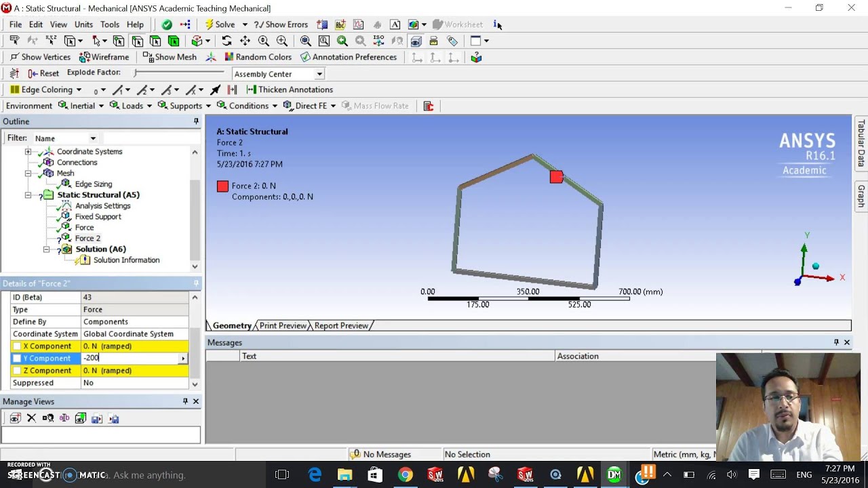Open the Tabular Data side tab
Screen dimensions: 868x488
point(861,144)
